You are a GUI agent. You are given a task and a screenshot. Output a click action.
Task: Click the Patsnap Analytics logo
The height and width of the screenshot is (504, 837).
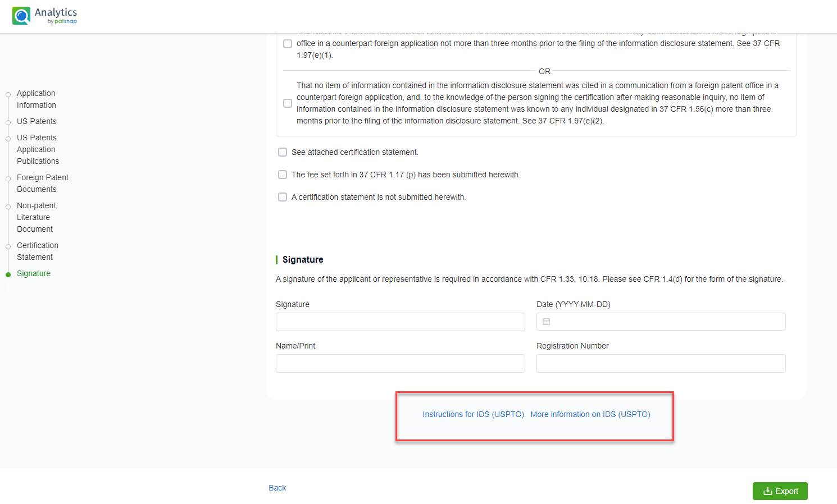coord(44,15)
